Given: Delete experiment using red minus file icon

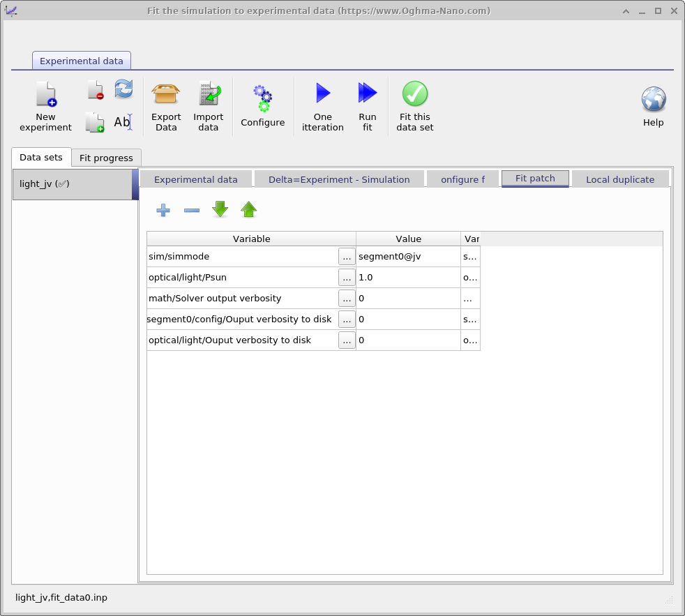Looking at the screenshot, I should pos(95,90).
